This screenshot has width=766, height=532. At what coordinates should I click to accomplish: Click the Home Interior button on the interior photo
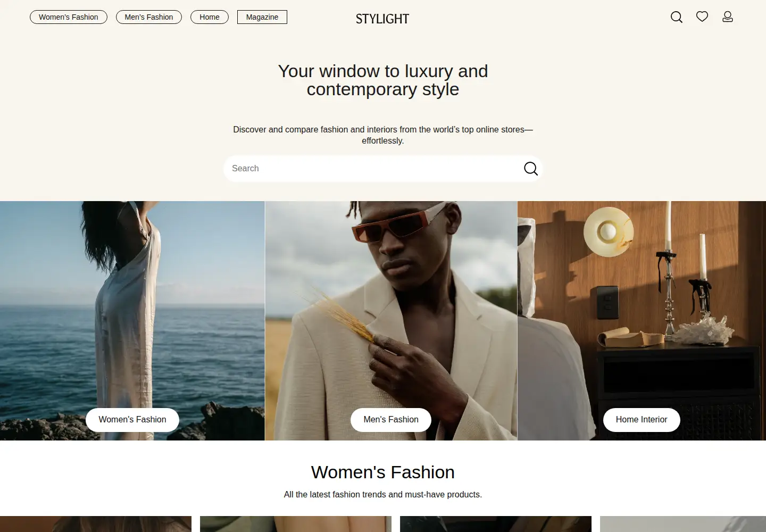pos(642,420)
